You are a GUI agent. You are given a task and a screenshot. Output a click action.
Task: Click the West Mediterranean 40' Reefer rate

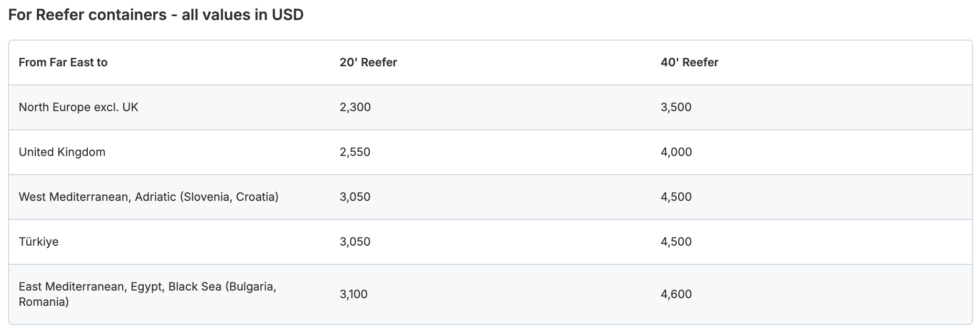676,197
